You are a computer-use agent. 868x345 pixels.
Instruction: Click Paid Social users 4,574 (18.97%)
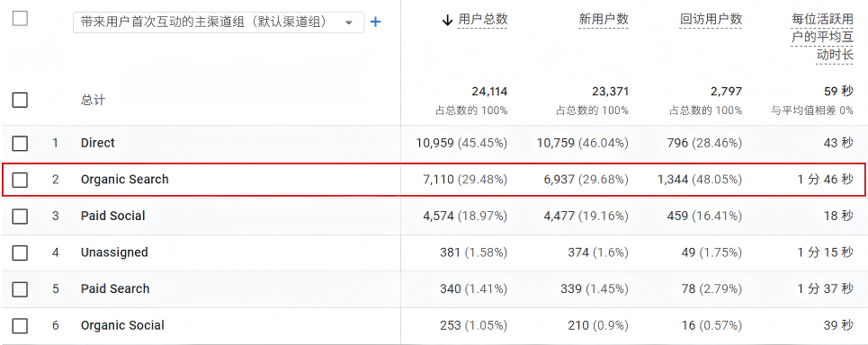pos(465,217)
